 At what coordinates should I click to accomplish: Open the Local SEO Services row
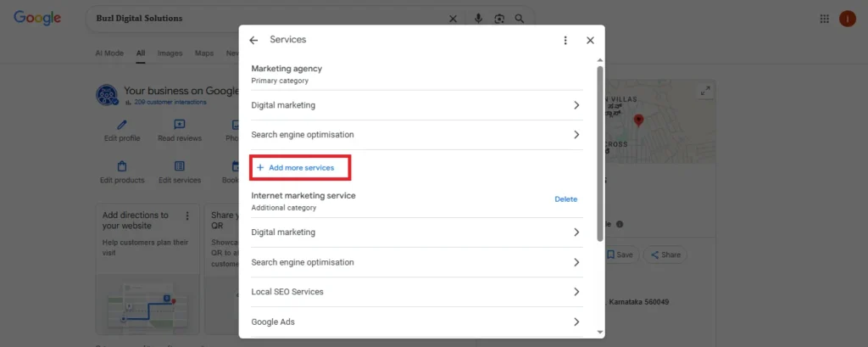click(x=417, y=292)
